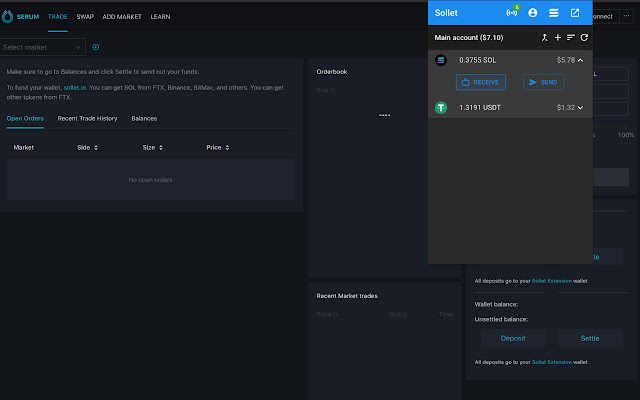Open the SWAP menu item
Image resolution: width=640 pixels, height=400 pixels.
[85, 17]
